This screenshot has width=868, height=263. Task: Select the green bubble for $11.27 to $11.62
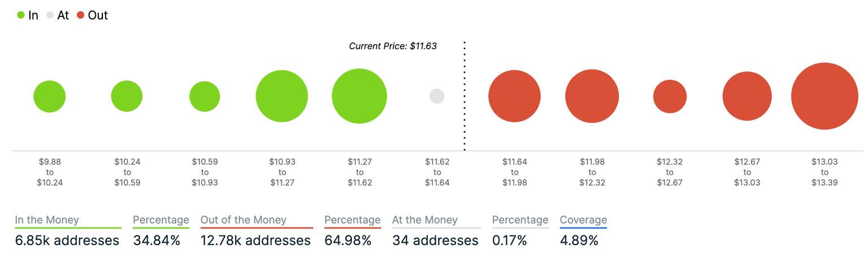[x=359, y=96]
